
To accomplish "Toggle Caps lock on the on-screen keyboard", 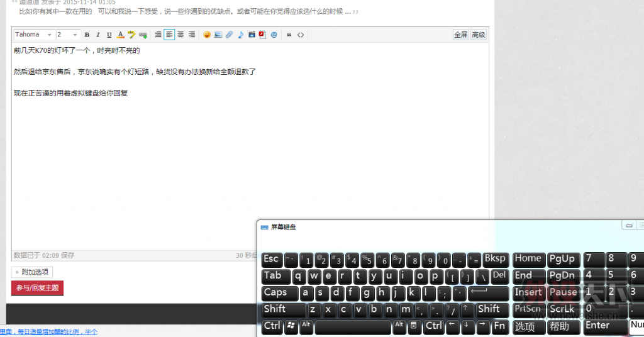I will 279,292.
